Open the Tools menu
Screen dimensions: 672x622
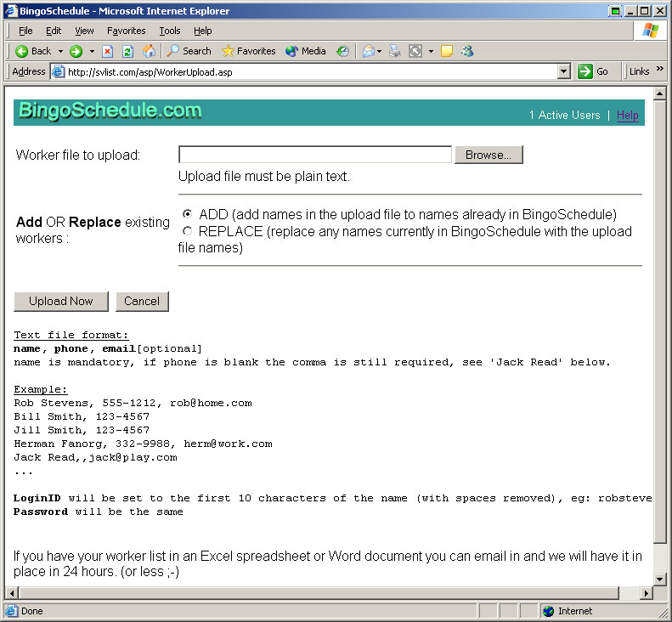coord(170,31)
